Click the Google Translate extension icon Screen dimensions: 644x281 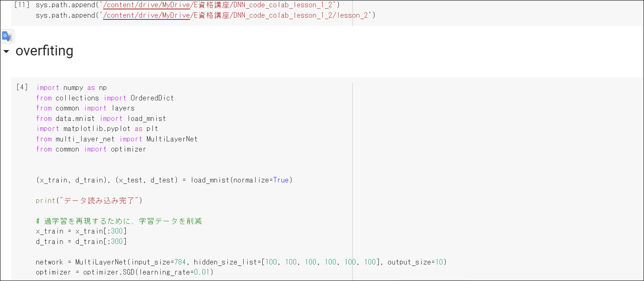coord(7,36)
